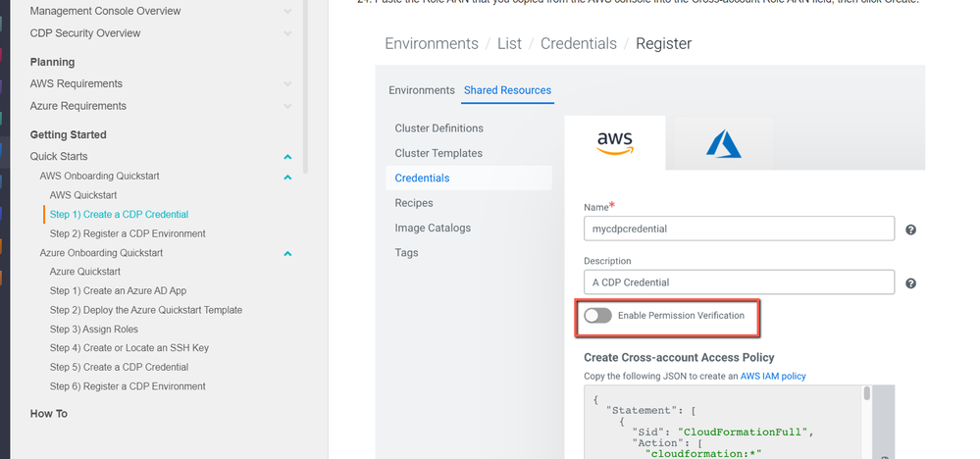Click the How To section heading
980x459 pixels.
pyautogui.click(x=49, y=414)
